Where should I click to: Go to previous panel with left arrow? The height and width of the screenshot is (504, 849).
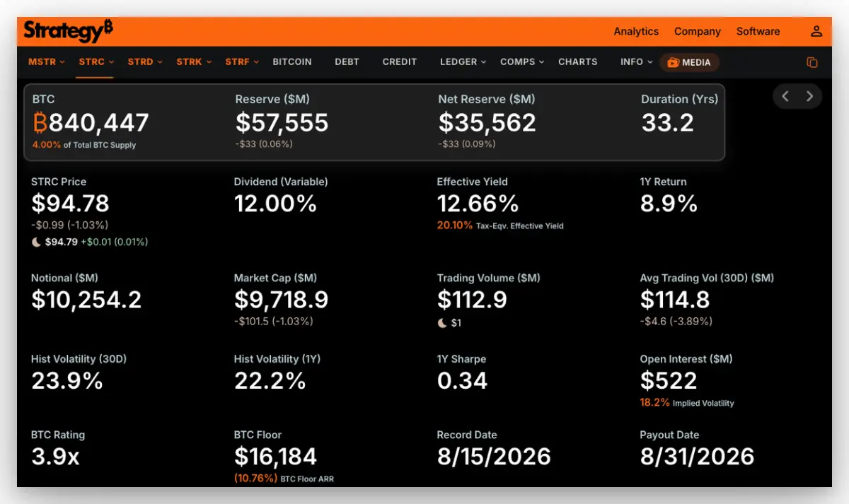click(x=785, y=97)
